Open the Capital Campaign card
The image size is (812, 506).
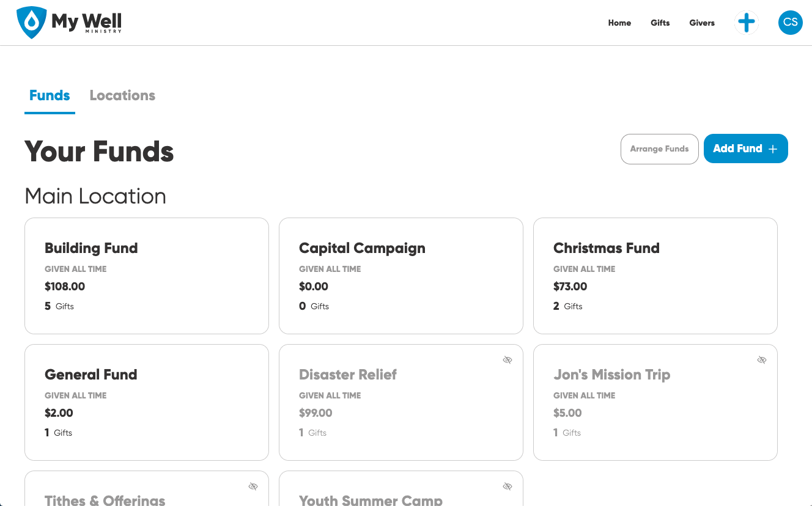[401, 276]
